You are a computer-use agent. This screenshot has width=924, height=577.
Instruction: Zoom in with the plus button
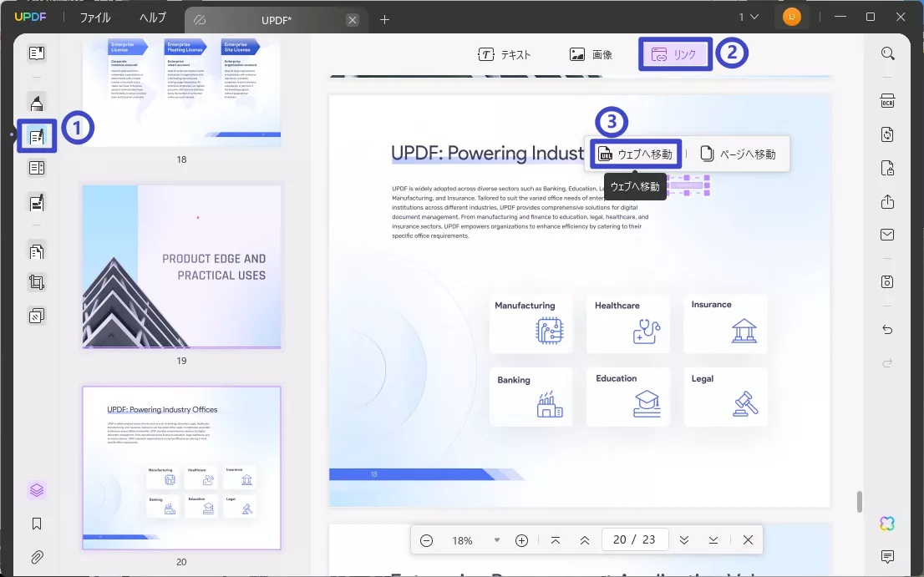coord(521,540)
